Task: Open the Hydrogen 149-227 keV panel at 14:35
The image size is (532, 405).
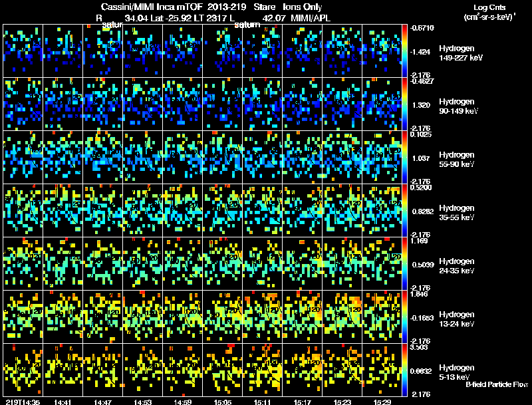Action: point(23,51)
